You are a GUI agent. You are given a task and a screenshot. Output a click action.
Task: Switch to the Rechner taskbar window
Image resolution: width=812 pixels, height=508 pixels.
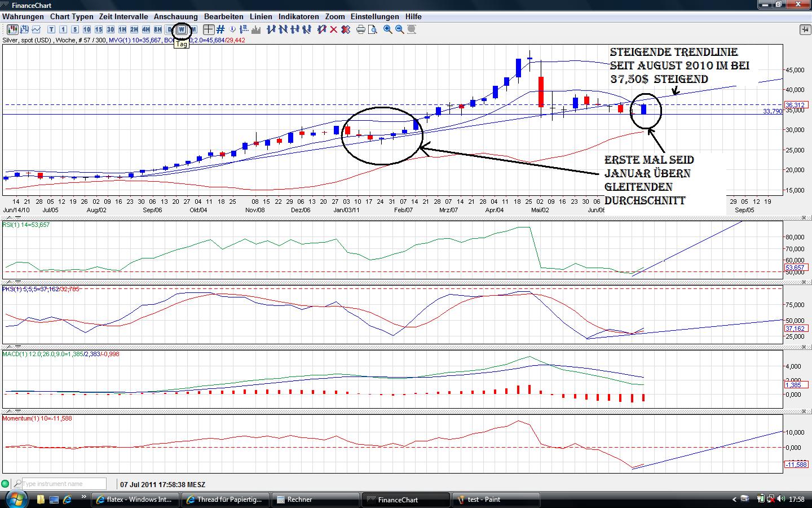coord(316,500)
